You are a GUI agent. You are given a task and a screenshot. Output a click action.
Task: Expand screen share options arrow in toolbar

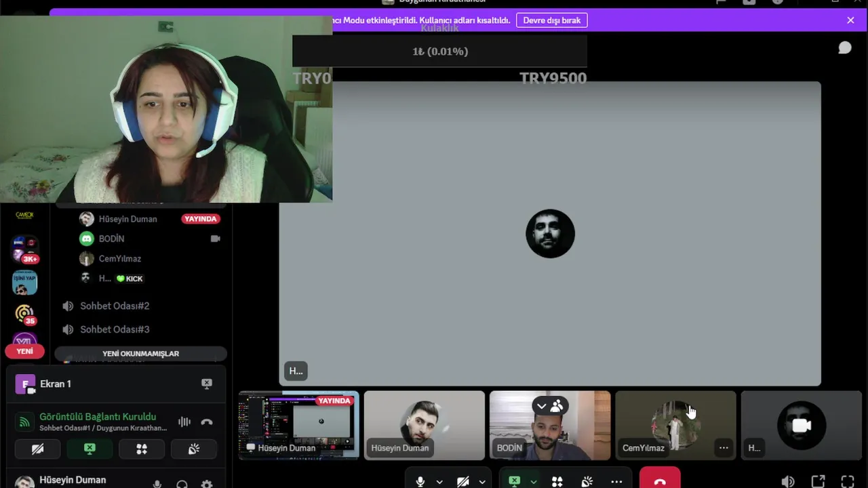tap(534, 481)
